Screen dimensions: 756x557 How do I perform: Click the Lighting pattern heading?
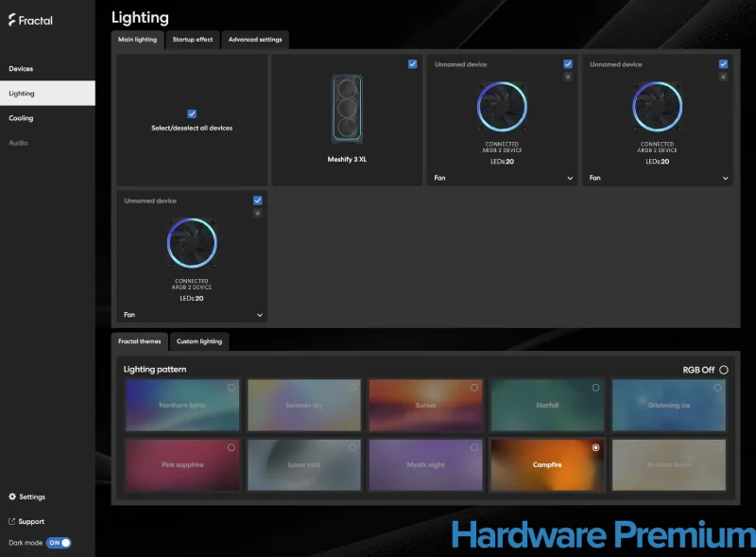(155, 369)
